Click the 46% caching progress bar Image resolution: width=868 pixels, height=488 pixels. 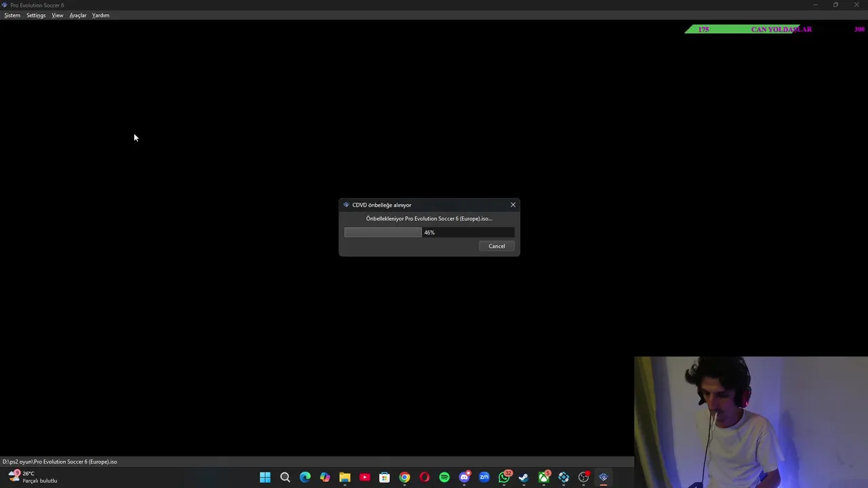(429, 232)
